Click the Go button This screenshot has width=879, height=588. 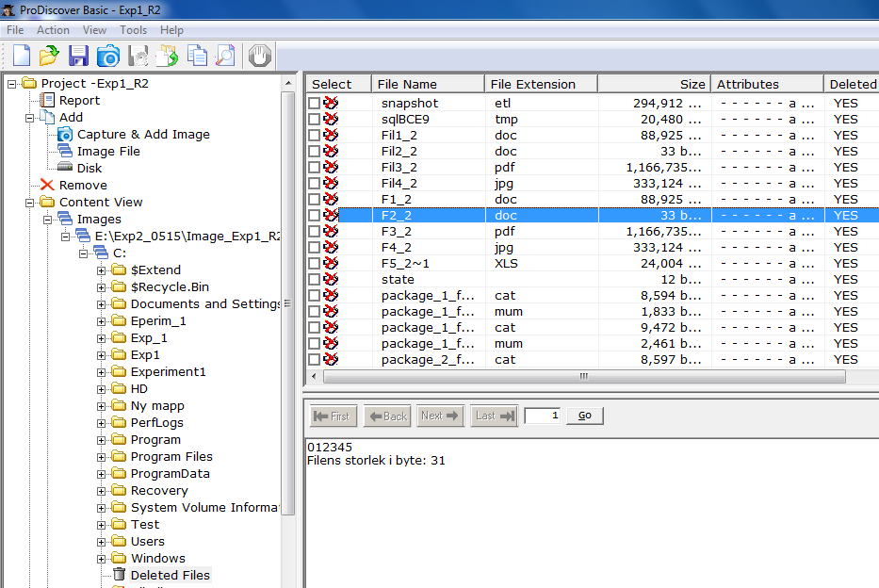pos(585,416)
